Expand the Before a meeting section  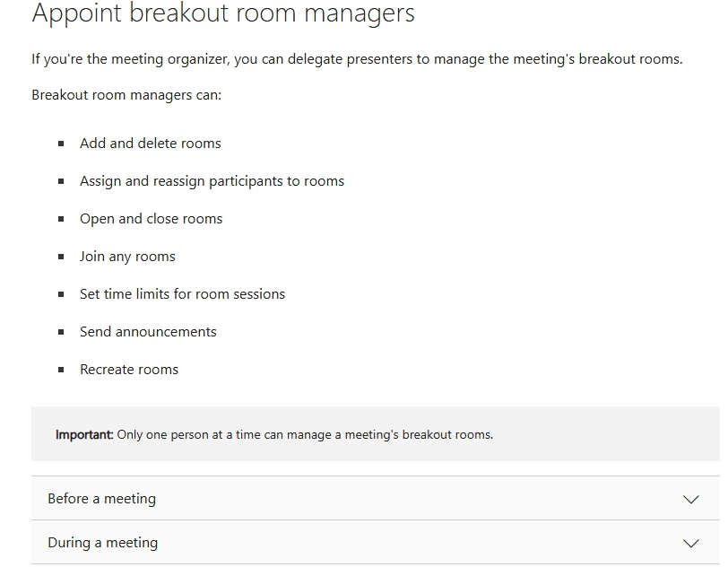click(376, 498)
